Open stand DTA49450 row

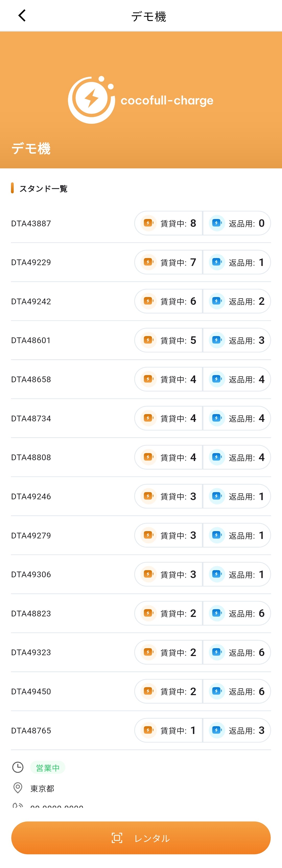coord(141,691)
